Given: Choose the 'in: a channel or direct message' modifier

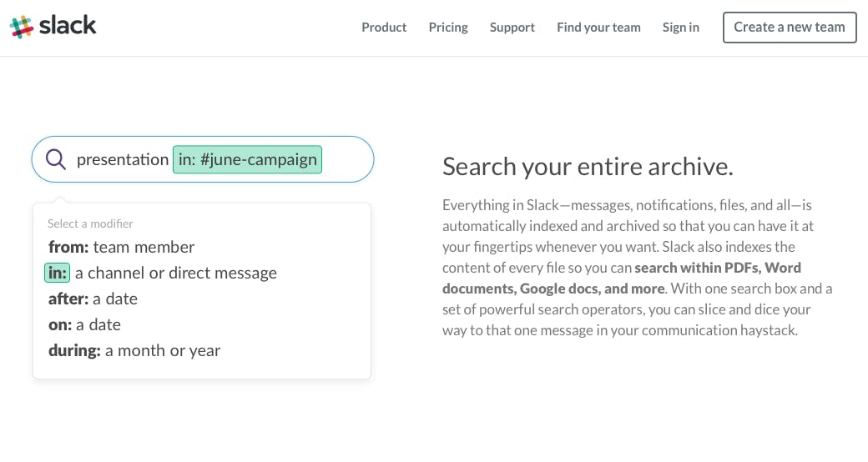Looking at the screenshot, I should click(x=162, y=273).
